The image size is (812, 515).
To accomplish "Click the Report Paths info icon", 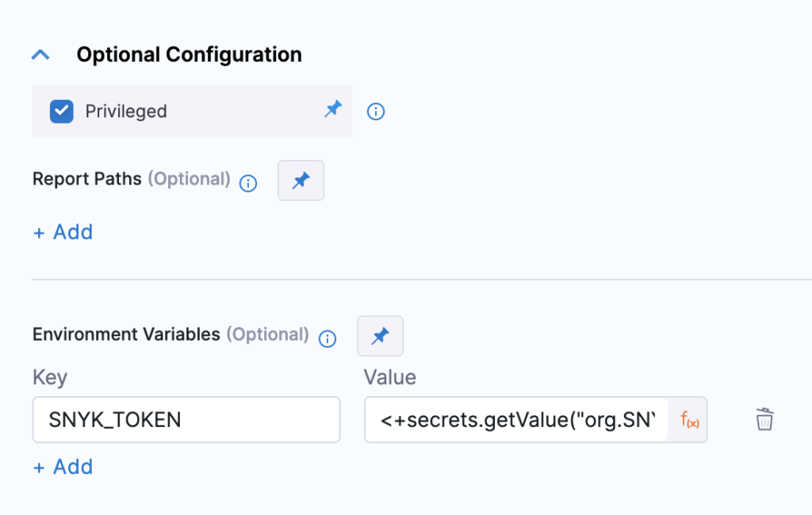I will click(248, 183).
